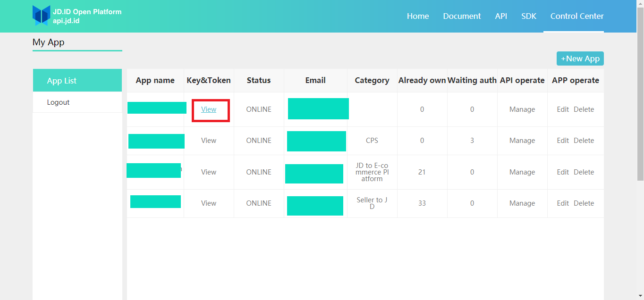
Task: Click ONLINE status of the CPS app
Action: [259, 141]
